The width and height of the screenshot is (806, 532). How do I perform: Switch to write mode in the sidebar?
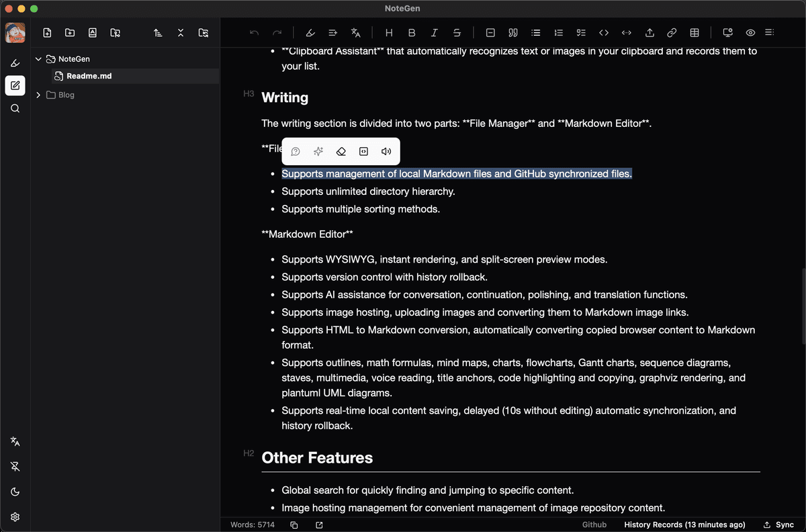(15, 85)
